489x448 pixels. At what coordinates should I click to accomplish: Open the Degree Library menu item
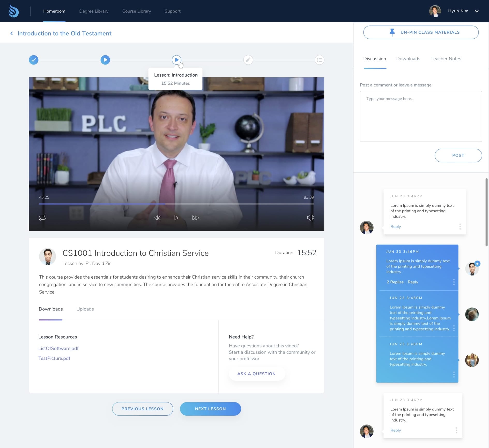[x=94, y=11]
